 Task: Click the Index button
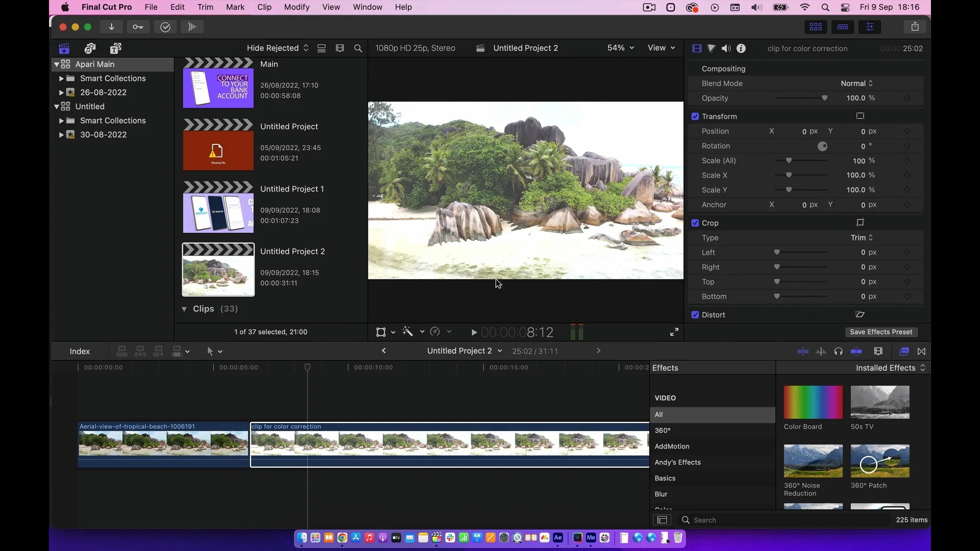coord(80,352)
